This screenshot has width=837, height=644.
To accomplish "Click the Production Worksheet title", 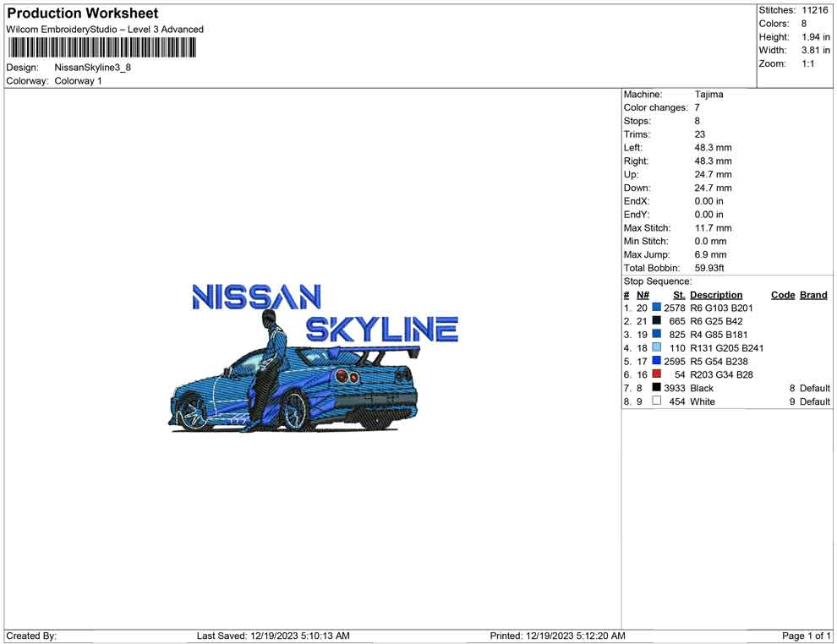I will (82, 14).
